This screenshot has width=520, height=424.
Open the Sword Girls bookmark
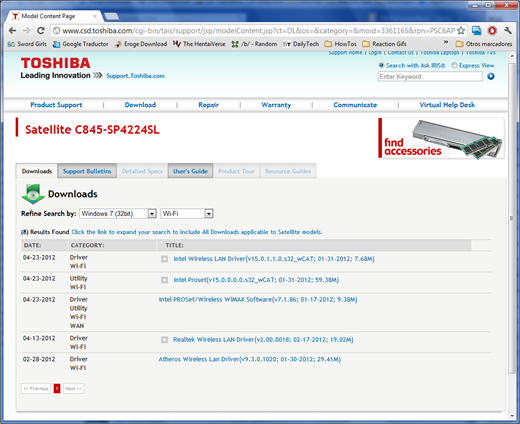[x=27, y=44]
